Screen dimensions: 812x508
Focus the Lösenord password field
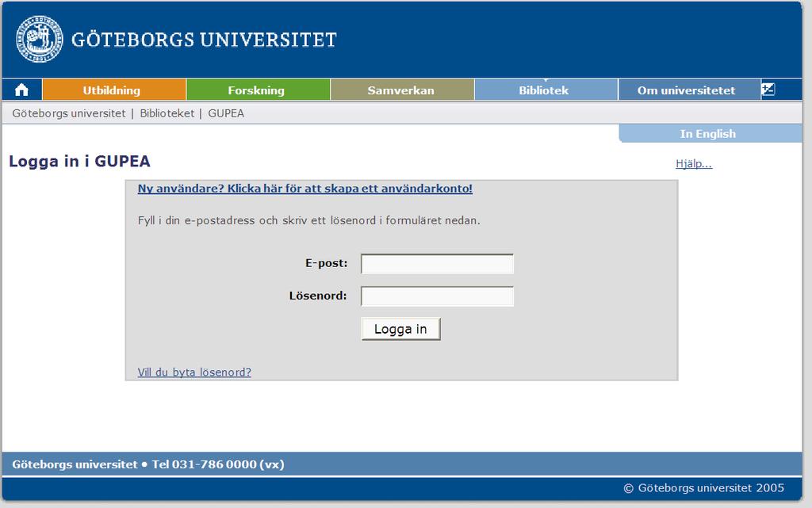click(x=437, y=296)
